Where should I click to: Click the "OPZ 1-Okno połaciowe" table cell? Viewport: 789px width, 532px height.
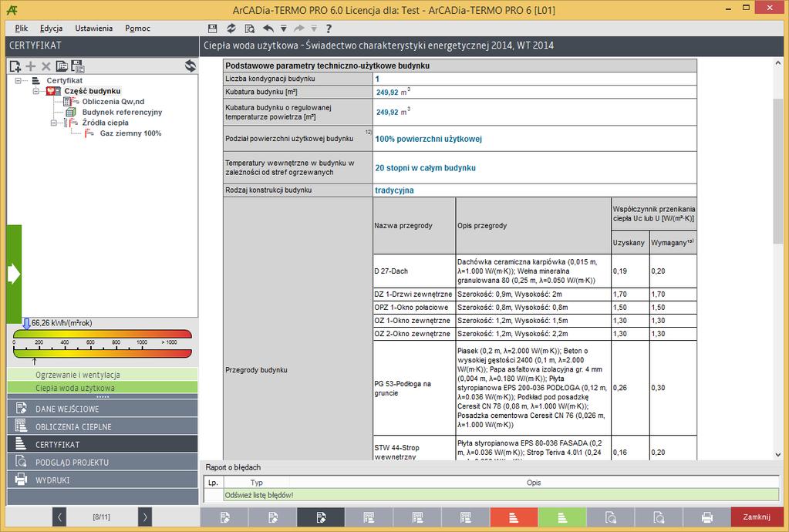pyautogui.click(x=414, y=307)
